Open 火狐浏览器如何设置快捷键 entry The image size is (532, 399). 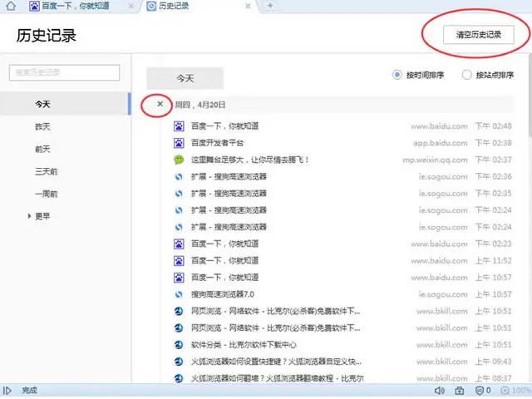click(x=276, y=362)
